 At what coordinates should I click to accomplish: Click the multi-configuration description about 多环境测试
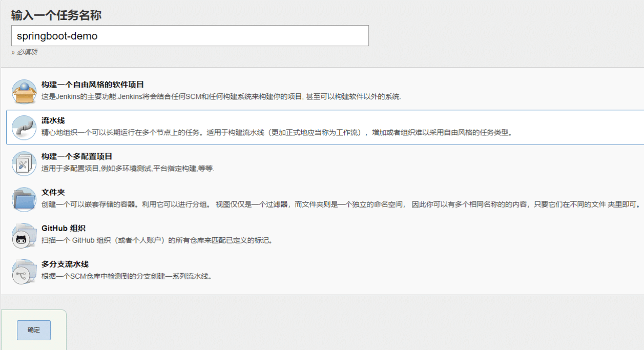tap(128, 169)
